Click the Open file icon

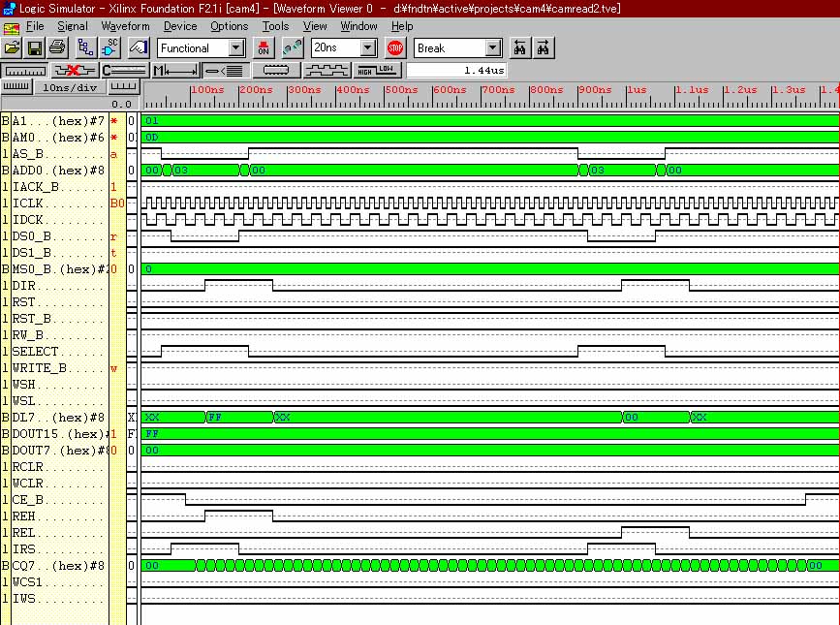pyautogui.click(x=13, y=47)
